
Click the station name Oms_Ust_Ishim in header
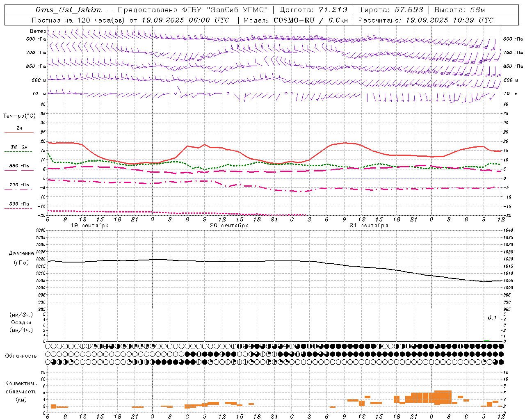click(x=68, y=10)
